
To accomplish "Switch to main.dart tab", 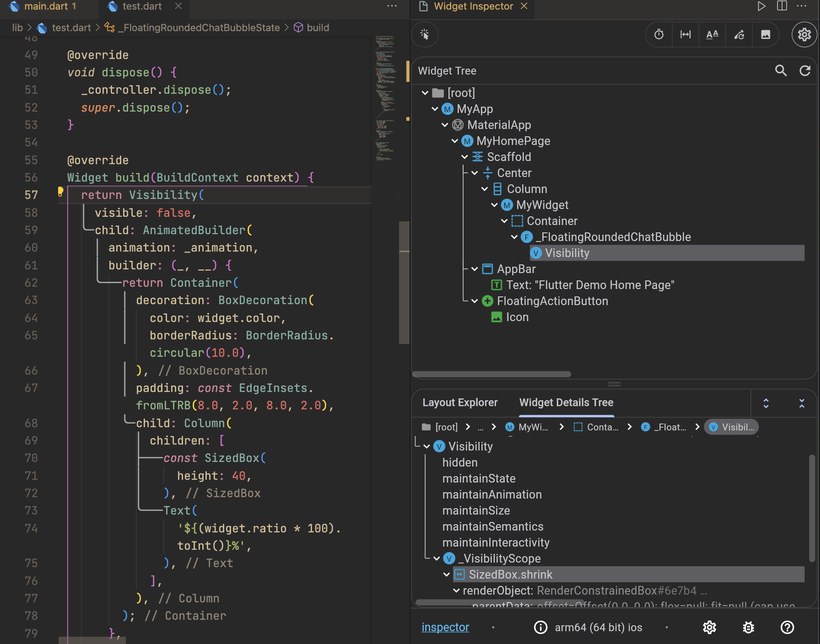I will click(x=49, y=6).
